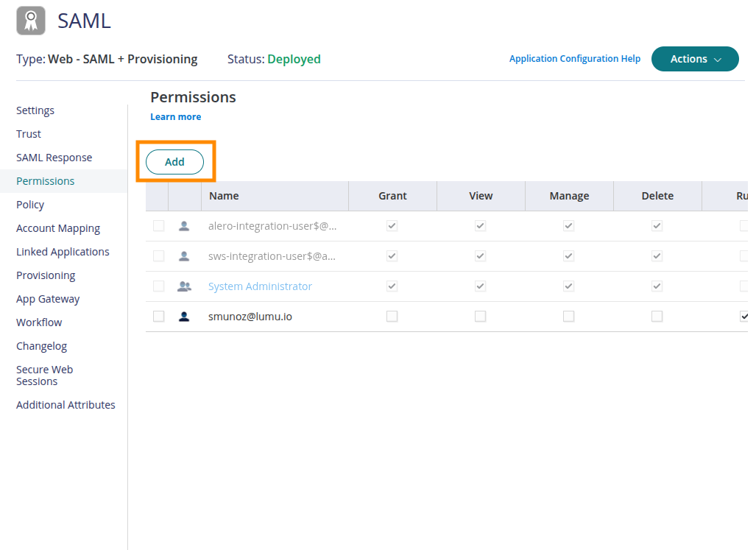Click user icon beside sws-integration-user
The height and width of the screenshot is (550, 756).
click(x=184, y=256)
